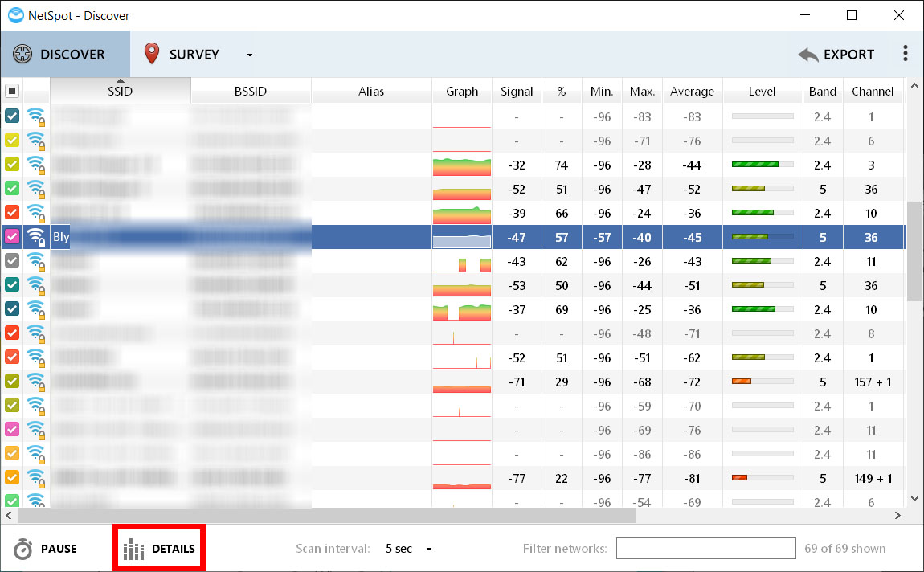Open the three-dot more options menu
This screenshot has width=924, height=572.
point(906,54)
